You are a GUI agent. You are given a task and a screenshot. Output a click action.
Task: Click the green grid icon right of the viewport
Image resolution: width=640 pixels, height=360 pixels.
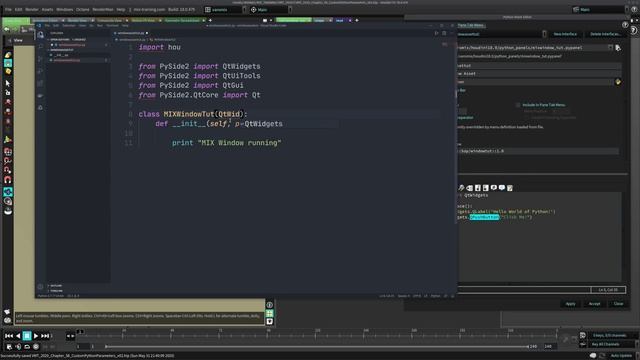coord(270,313)
